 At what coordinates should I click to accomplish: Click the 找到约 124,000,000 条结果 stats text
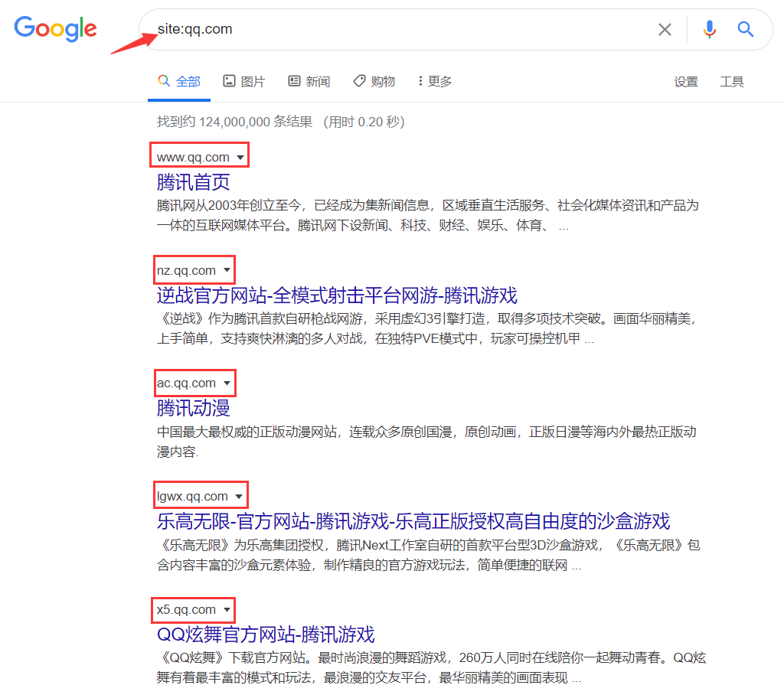(x=234, y=122)
